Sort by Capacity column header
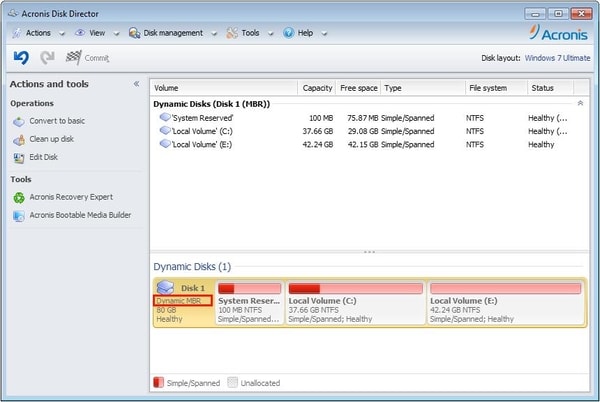The height and width of the screenshot is (402, 600). [316, 88]
